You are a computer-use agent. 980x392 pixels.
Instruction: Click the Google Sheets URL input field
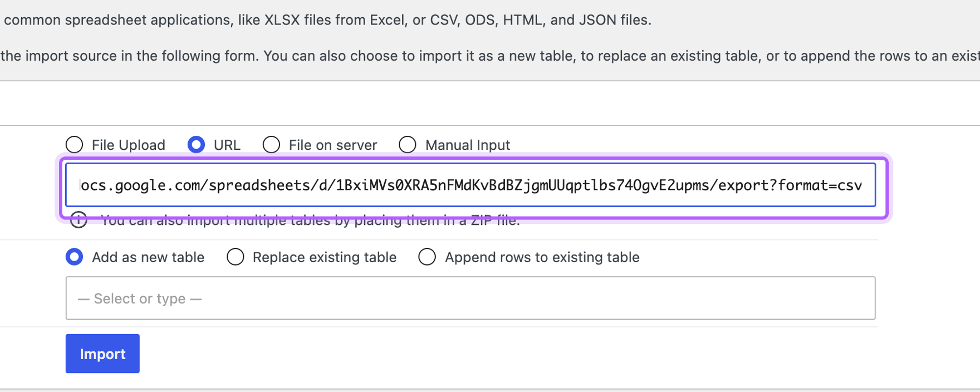click(470, 185)
